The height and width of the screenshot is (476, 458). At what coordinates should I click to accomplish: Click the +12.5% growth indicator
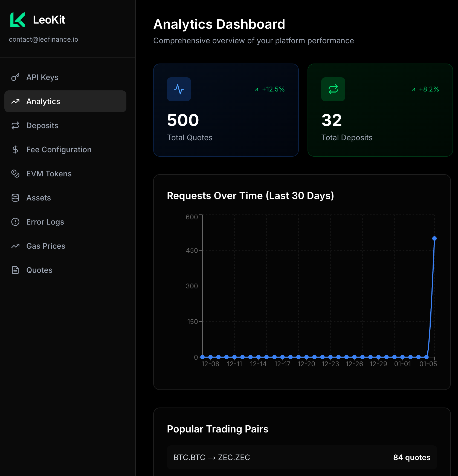[270, 89]
